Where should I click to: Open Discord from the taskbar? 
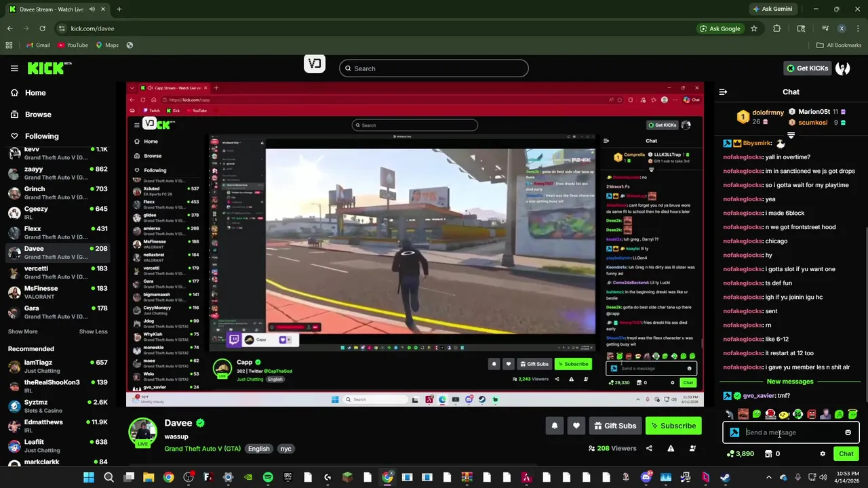click(646, 477)
